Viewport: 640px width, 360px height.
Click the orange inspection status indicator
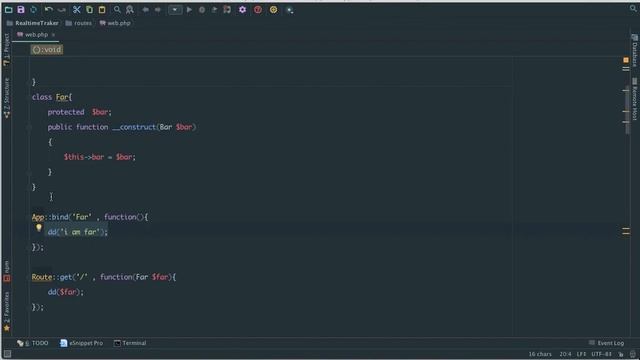pos(626,60)
